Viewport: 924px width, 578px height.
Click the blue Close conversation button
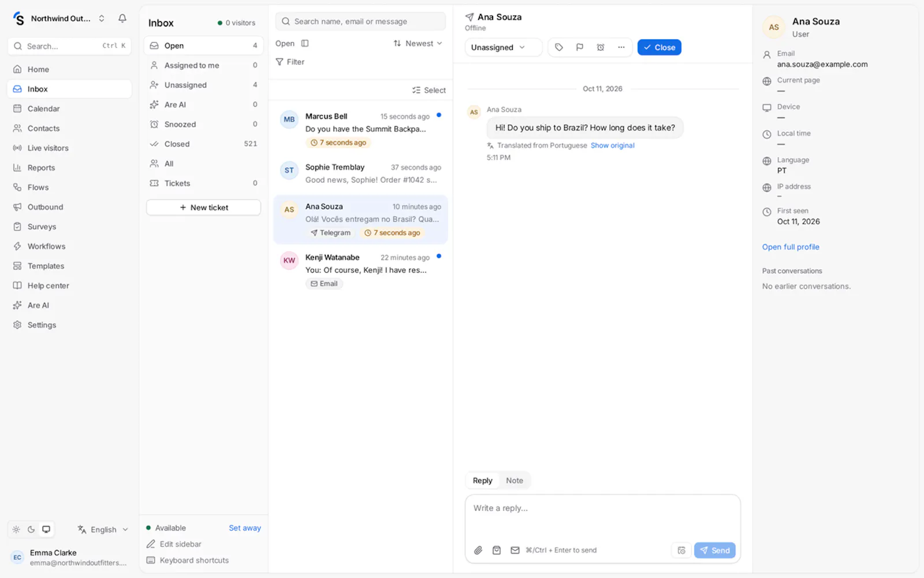pyautogui.click(x=659, y=47)
